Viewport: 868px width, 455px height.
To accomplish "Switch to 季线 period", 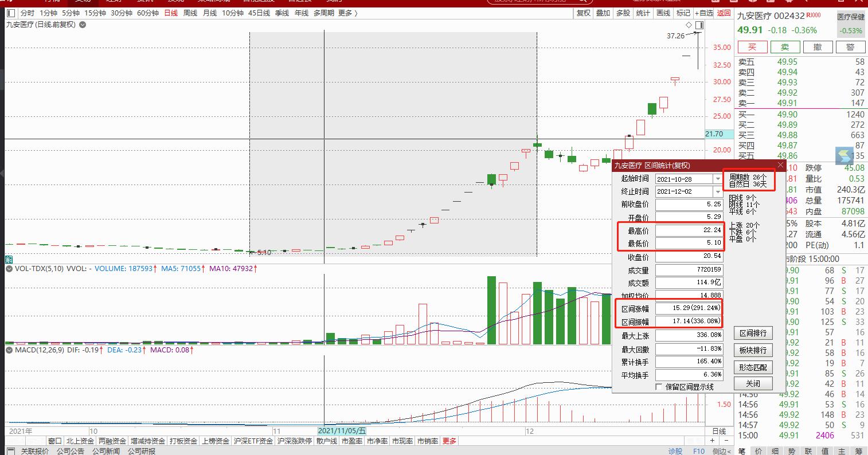I will tap(282, 13).
